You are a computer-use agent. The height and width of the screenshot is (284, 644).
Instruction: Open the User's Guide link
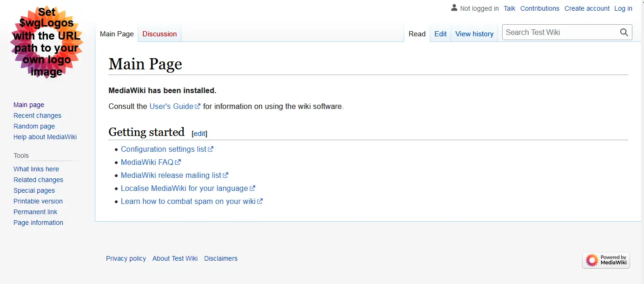point(175,106)
